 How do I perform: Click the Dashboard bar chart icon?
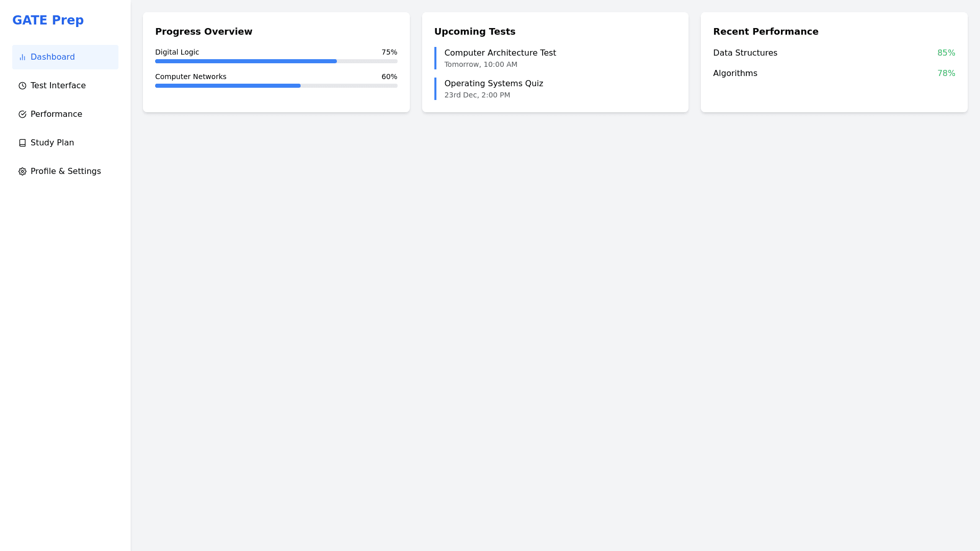click(22, 57)
